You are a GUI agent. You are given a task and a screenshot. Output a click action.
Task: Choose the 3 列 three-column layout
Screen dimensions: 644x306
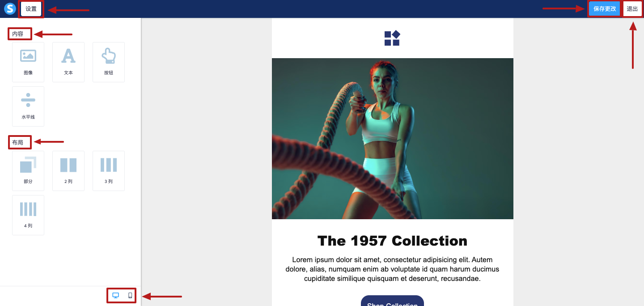[x=109, y=171]
